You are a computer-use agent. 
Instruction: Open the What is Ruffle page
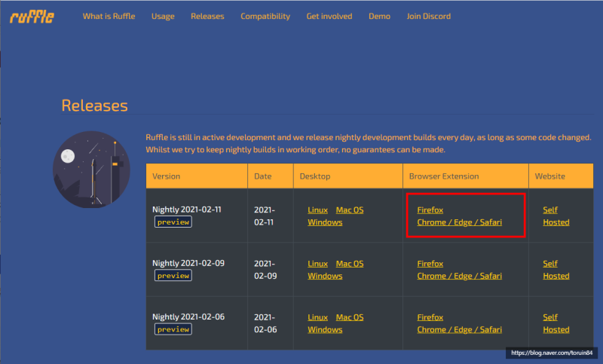tap(109, 16)
